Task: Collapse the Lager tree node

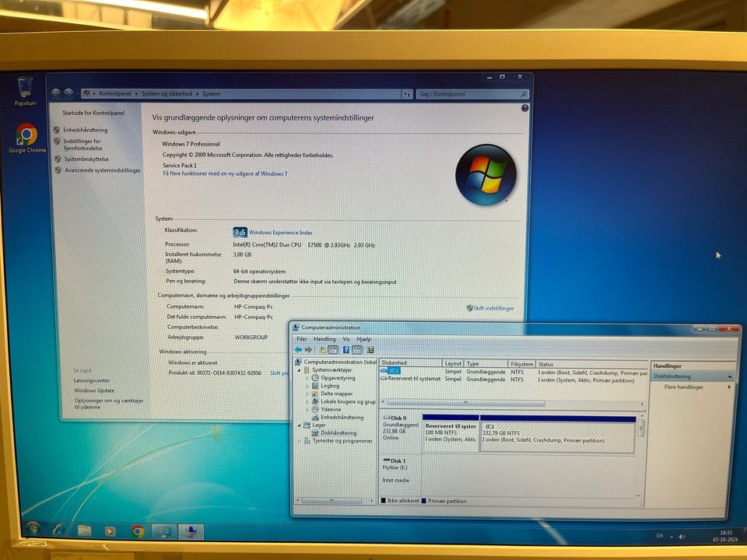Action: click(x=300, y=425)
